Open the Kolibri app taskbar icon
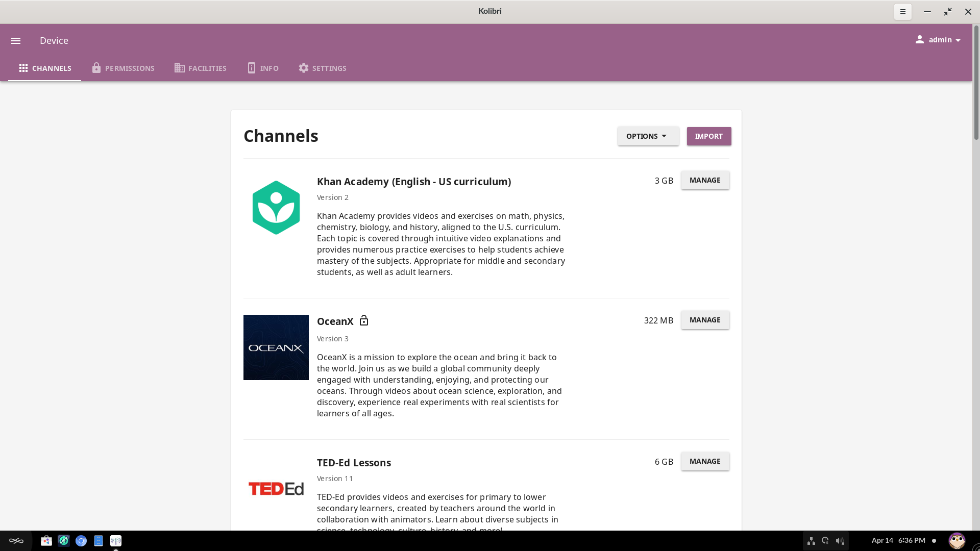The image size is (980, 551). click(116, 541)
